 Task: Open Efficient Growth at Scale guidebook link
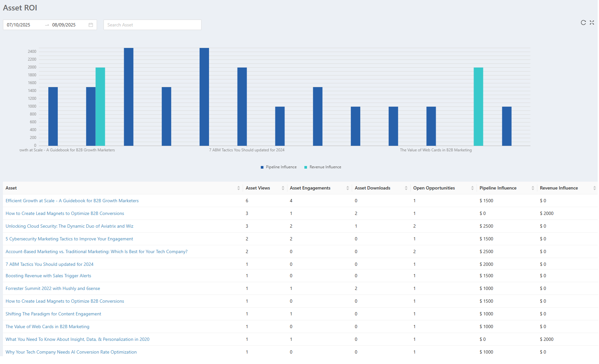click(x=72, y=201)
